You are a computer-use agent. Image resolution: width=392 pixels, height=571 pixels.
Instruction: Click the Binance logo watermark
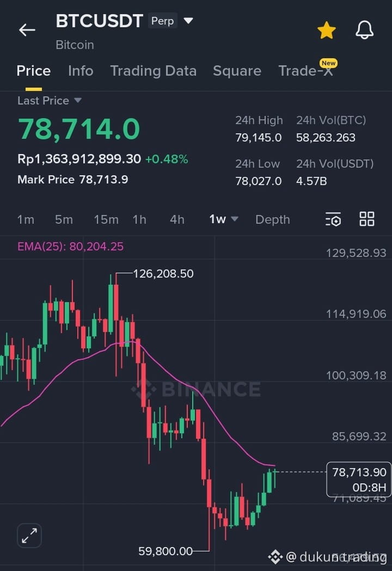click(197, 389)
